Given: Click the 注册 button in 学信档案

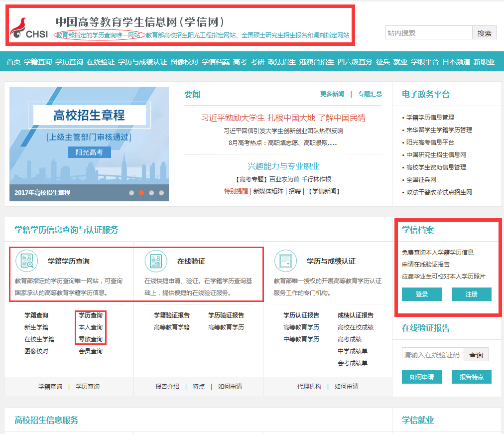Looking at the screenshot, I should [472, 294].
